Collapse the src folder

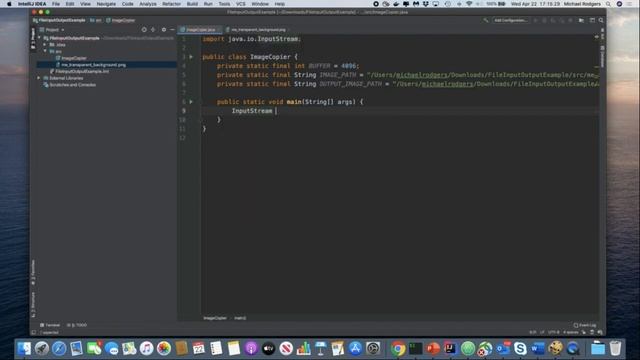coord(45,51)
